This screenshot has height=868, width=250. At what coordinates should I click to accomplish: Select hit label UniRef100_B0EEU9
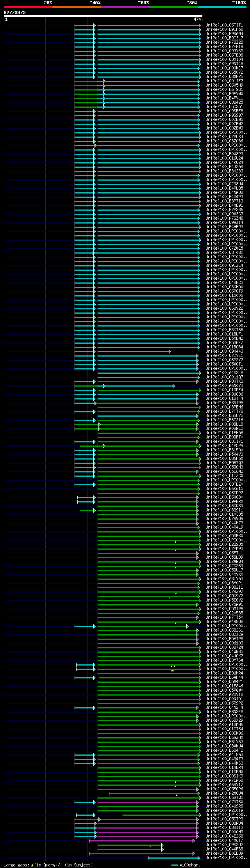tap(224, 854)
